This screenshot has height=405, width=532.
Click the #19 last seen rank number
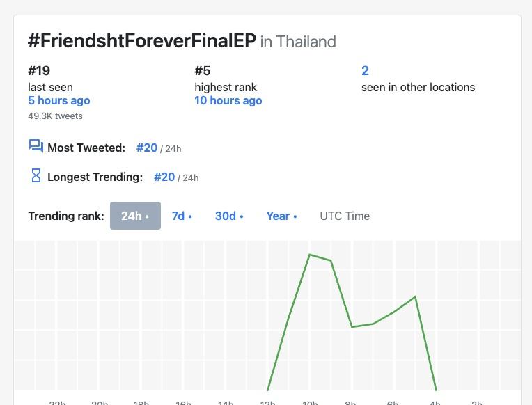39,70
